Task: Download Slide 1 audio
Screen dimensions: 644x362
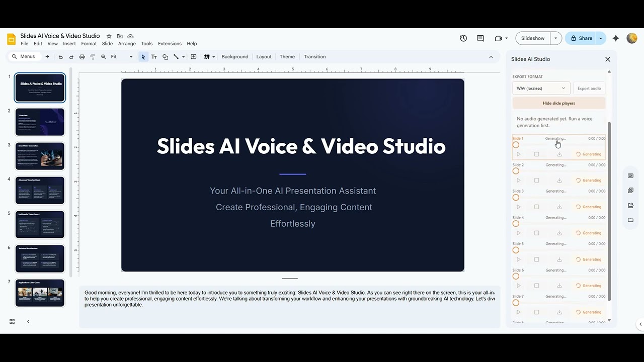Action: tap(559, 154)
